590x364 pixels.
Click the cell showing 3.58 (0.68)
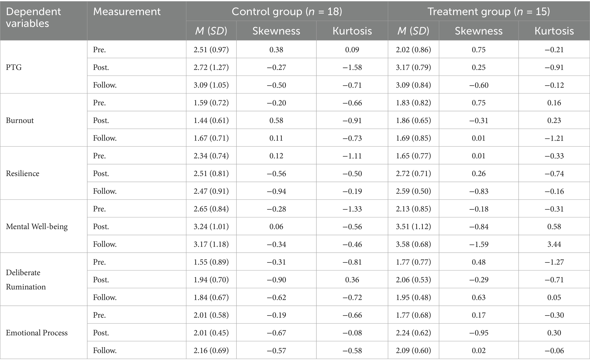(413, 244)
